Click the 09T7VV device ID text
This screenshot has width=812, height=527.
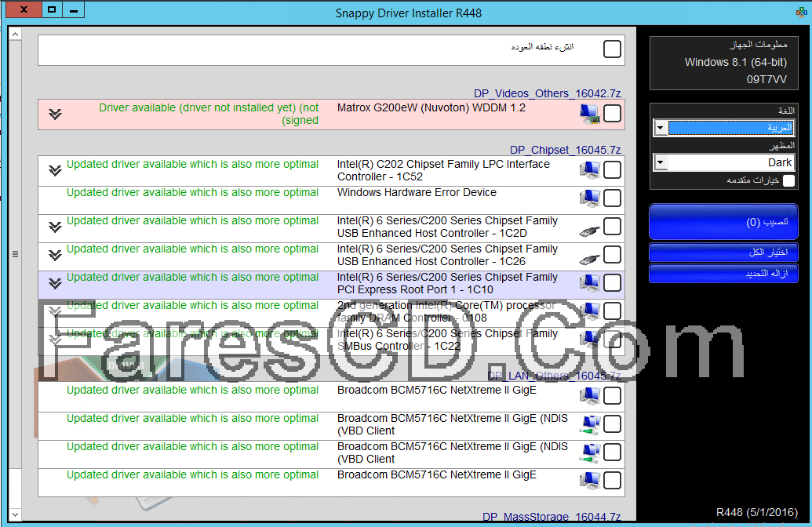pyautogui.click(x=766, y=80)
